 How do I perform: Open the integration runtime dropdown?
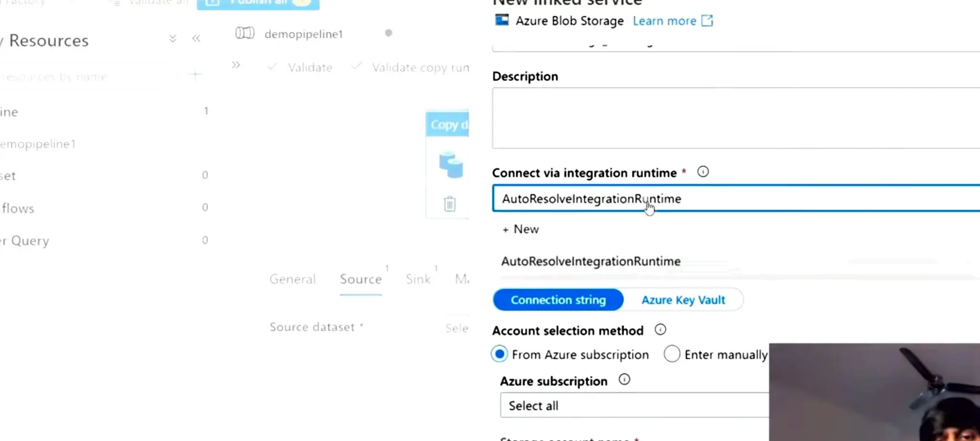coord(736,198)
